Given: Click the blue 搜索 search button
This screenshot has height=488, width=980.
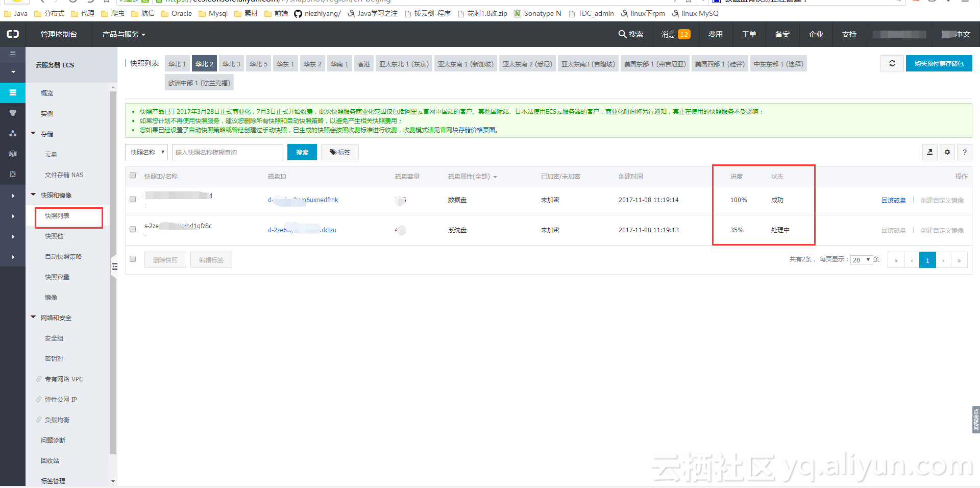Looking at the screenshot, I should [x=302, y=152].
